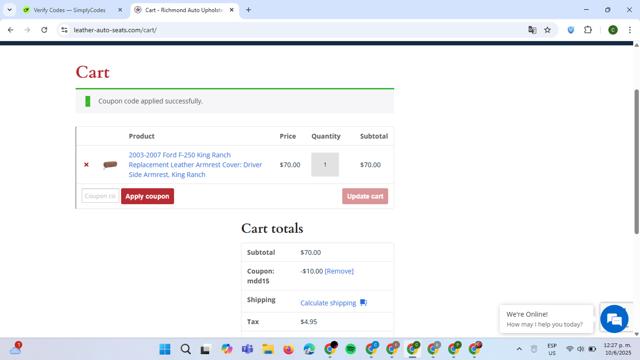
Task: Open Task View on the taskbar
Action: click(205, 349)
